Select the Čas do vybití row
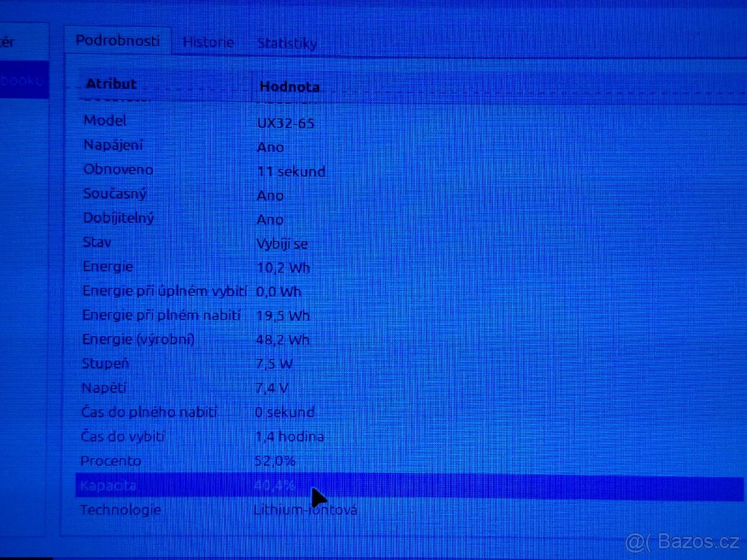 pyautogui.click(x=123, y=436)
